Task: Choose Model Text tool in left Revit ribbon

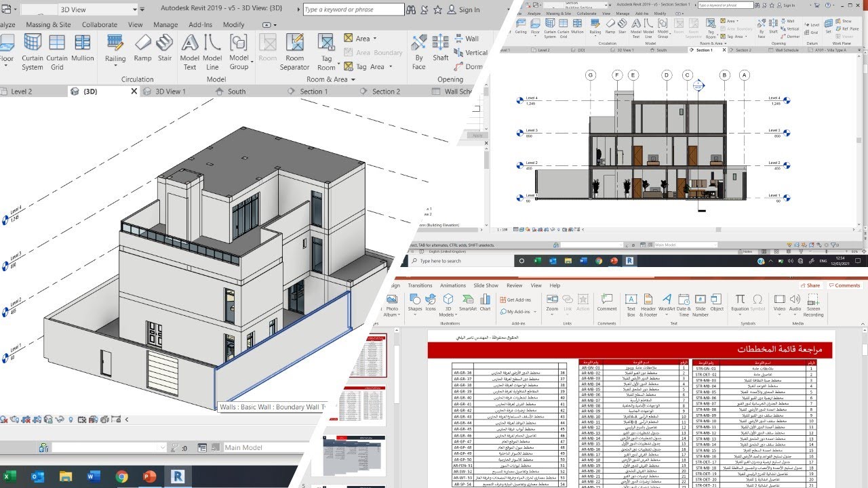Action: point(190,52)
